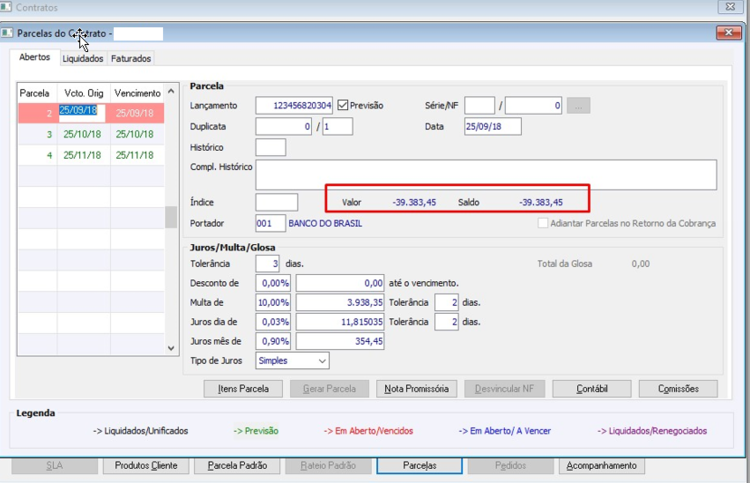This screenshot has height=483, width=750.
Task: Open the Comissões button
Action: pos(678,389)
